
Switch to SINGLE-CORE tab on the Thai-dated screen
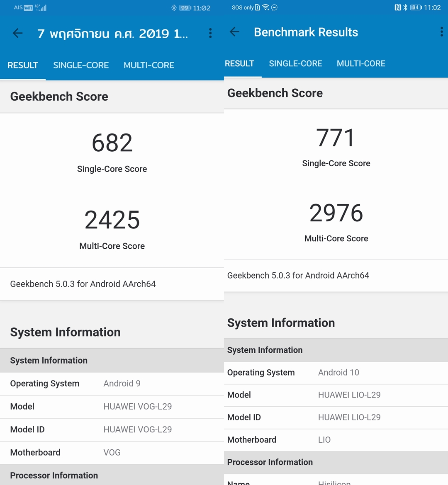pos(81,65)
